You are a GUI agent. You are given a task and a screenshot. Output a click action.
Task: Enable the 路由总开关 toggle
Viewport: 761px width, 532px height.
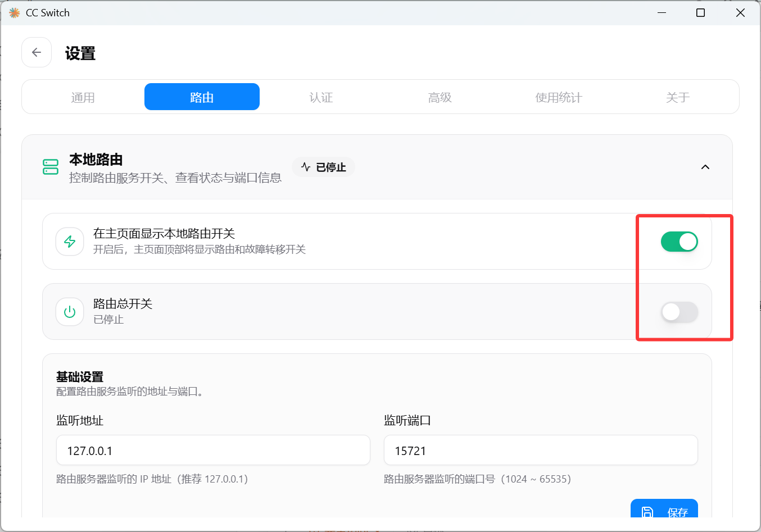pos(679,312)
